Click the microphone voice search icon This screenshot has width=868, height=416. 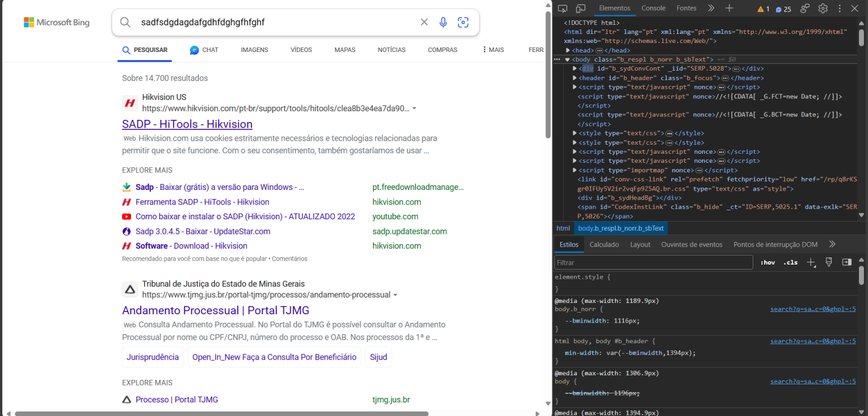[443, 23]
